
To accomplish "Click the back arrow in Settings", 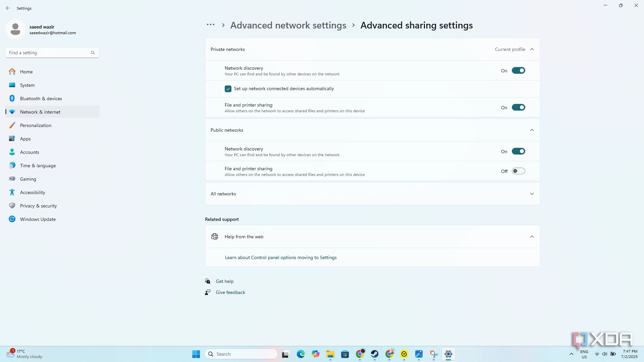I will click(x=8, y=8).
